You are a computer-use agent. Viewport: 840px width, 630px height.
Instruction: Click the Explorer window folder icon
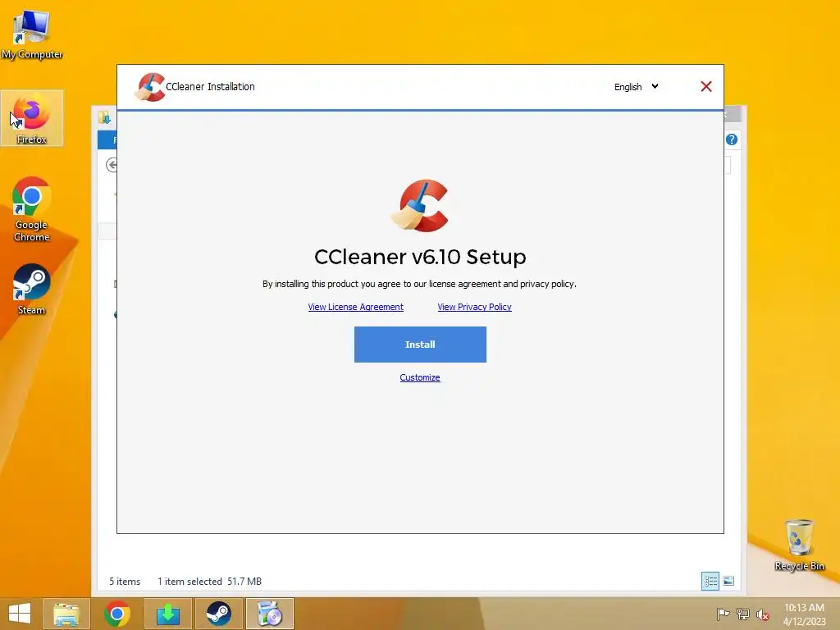click(104, 117)
